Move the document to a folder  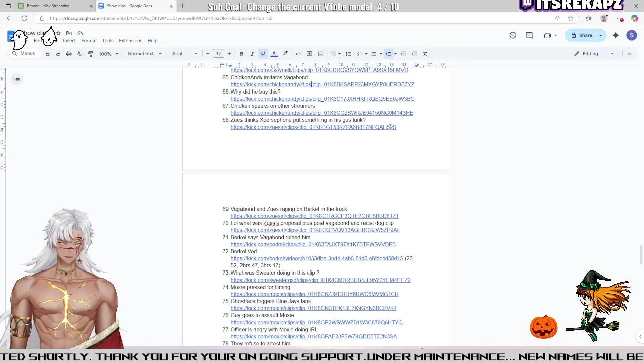point(69,33)
